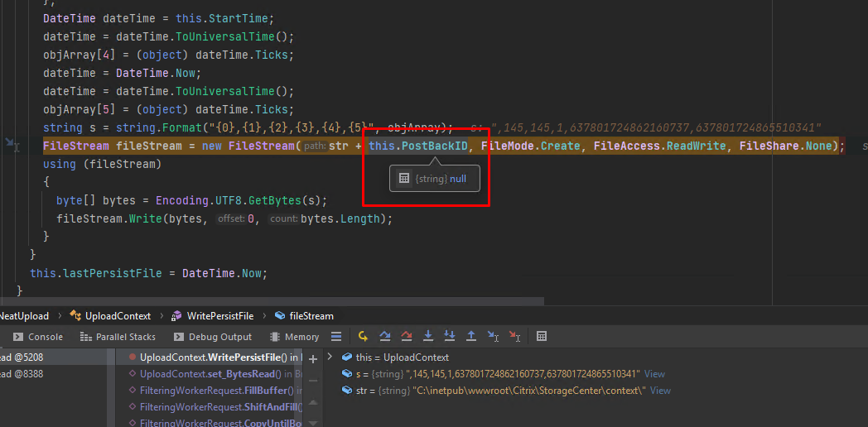Image resolution: width=868 pixels, height=427 pixels.
Task: Click the View link for variable str
Action: [660, 391]
